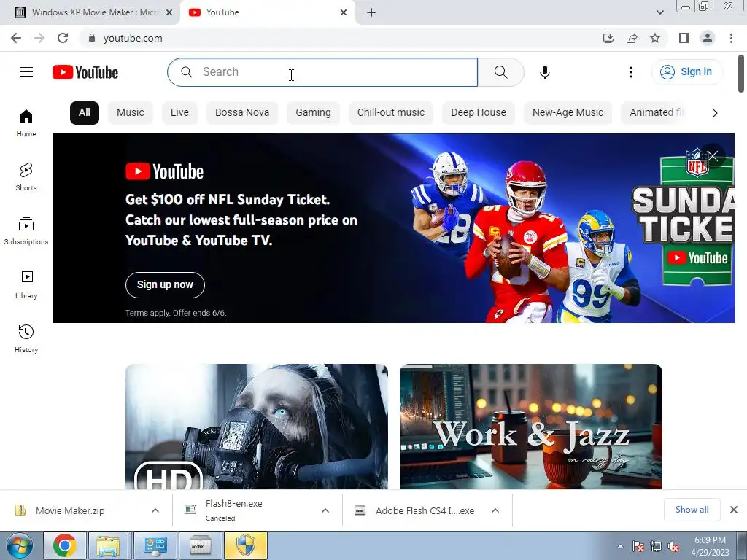Open Library from the sidebar
Viewport: 747px width, 560px height.
click(x=26, y=285)
